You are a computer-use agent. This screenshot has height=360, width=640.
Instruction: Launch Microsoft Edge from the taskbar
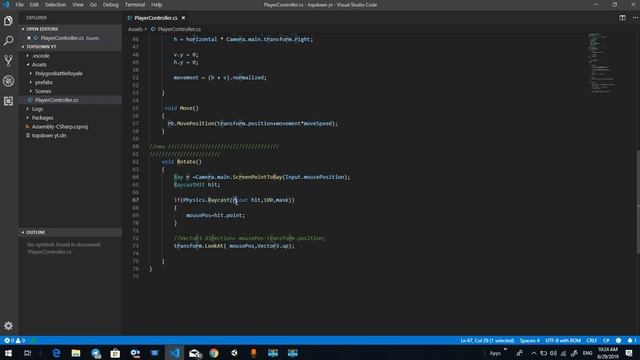[x=56, y=353]
